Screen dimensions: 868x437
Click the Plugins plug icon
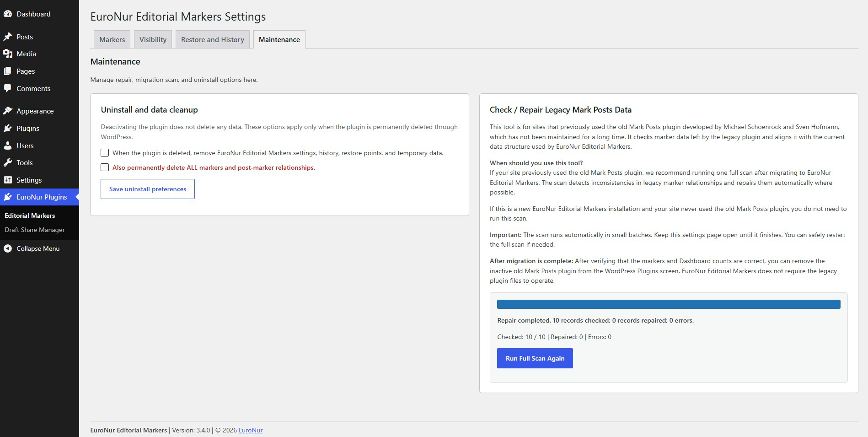coord(8,129)
